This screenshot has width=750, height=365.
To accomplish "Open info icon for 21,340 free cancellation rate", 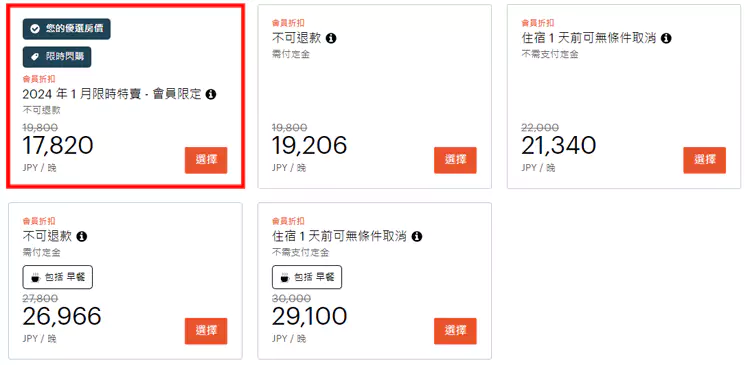I will point(666,38).
